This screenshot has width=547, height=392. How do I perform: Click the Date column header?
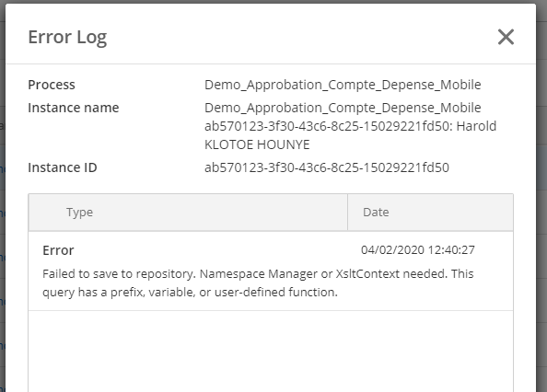[x=430, y=213]
